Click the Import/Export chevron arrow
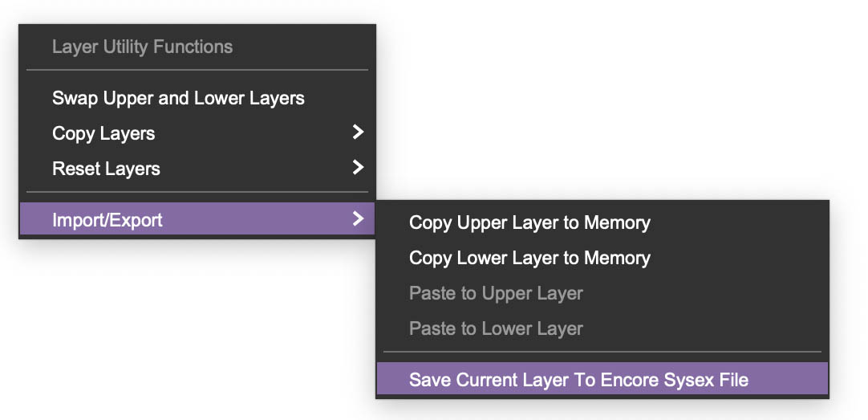868x420 pixels. click(x=358, y=219)
